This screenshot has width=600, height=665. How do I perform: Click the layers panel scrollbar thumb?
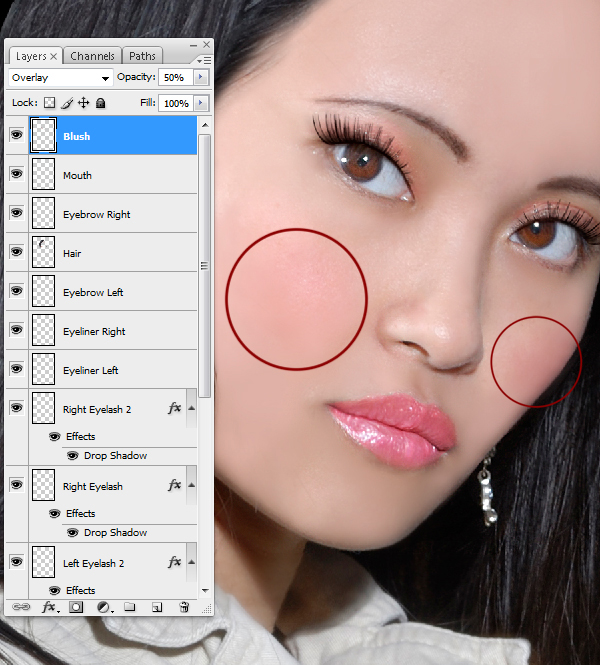point(205,266)
